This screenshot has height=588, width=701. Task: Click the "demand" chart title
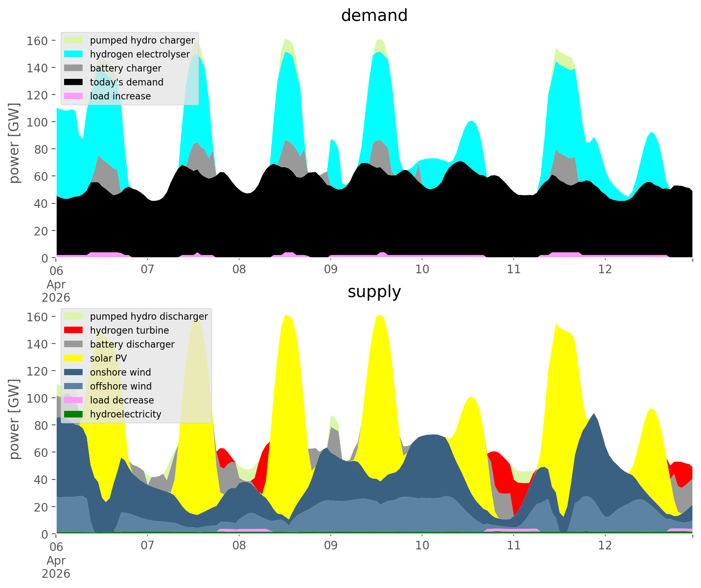(x=374, y=16)
